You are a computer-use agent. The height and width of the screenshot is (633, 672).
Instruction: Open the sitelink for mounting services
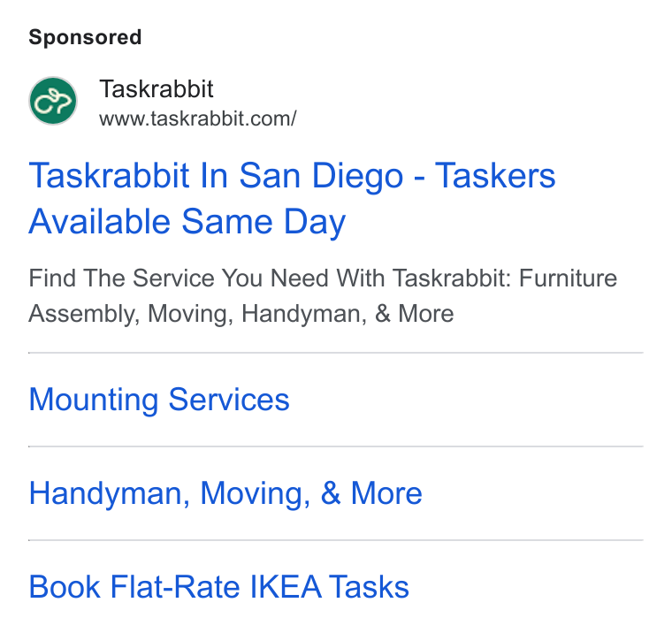(x=159, y=400)
